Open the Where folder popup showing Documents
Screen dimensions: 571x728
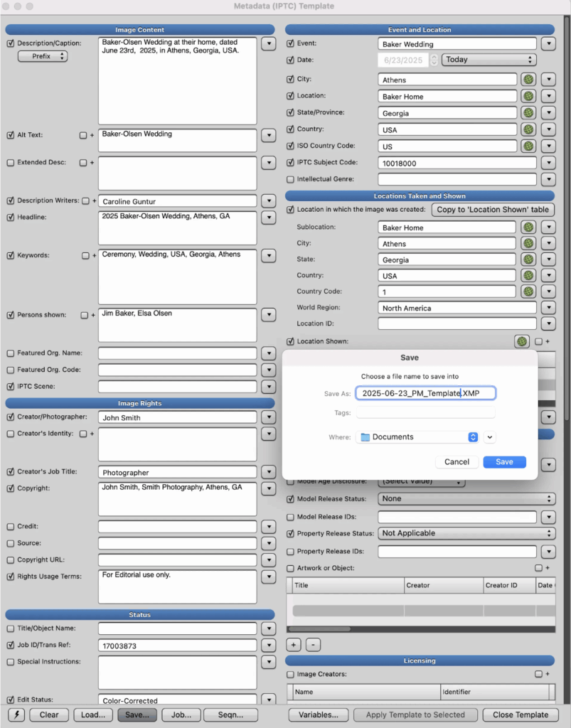point(417,437)
